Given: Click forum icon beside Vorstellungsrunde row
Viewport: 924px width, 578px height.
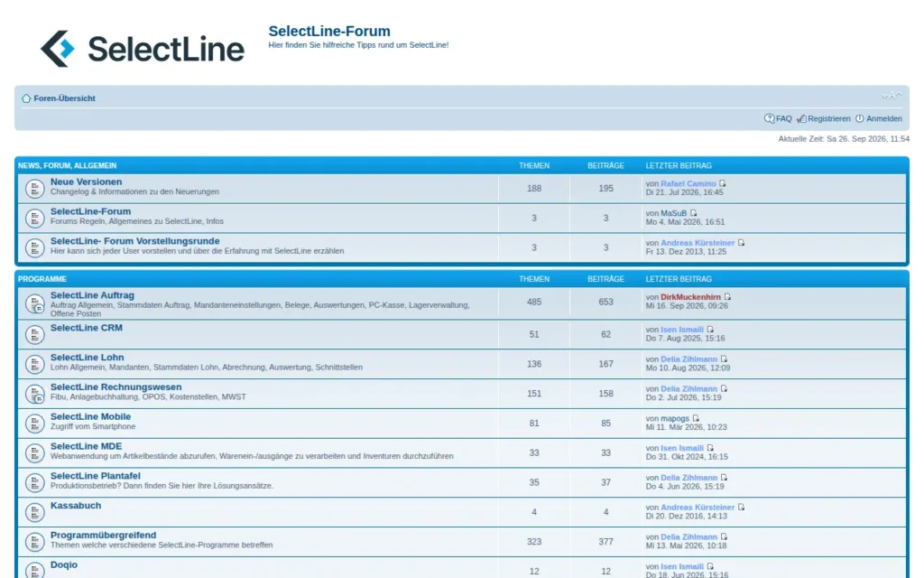Looking at the screenshot, I should click(35, 247).
